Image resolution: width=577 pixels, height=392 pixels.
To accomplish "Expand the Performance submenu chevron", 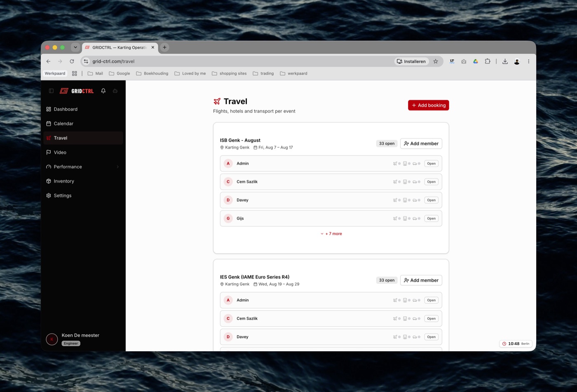I will coord(118,167).
